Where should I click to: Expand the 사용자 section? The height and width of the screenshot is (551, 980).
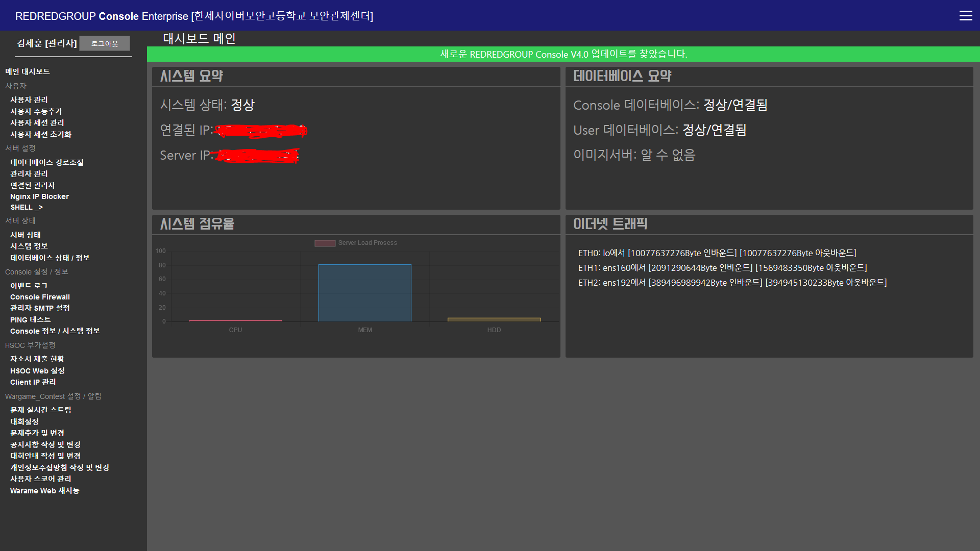tap(16, 86)
